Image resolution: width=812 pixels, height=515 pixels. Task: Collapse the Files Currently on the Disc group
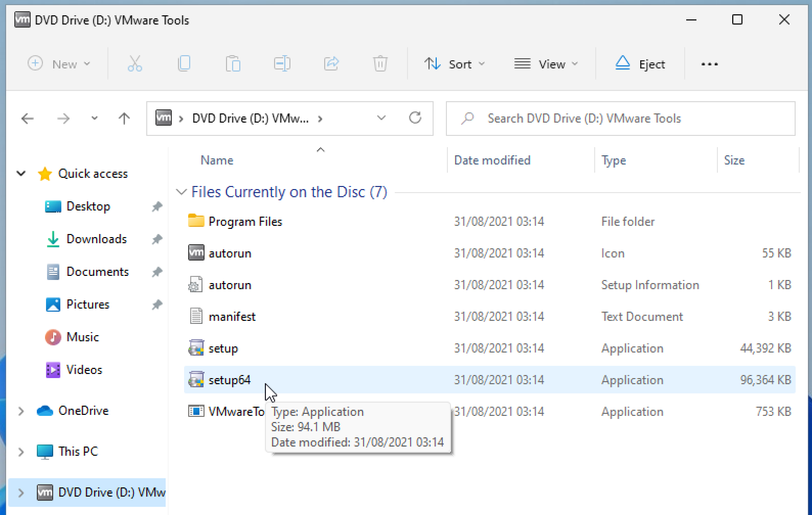click(181, 192)
